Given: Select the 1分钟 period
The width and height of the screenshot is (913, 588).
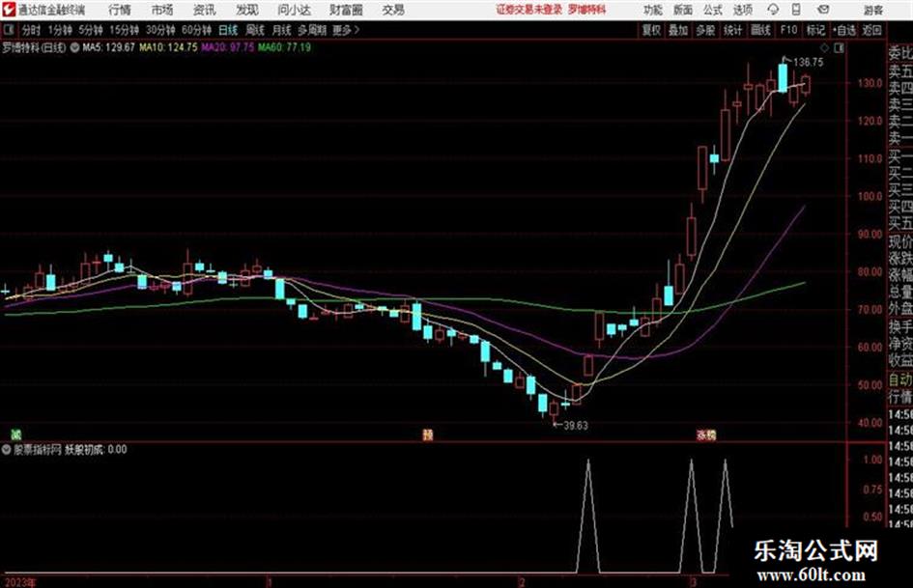Looking at the screenshot, I should (x=60, y=30).
